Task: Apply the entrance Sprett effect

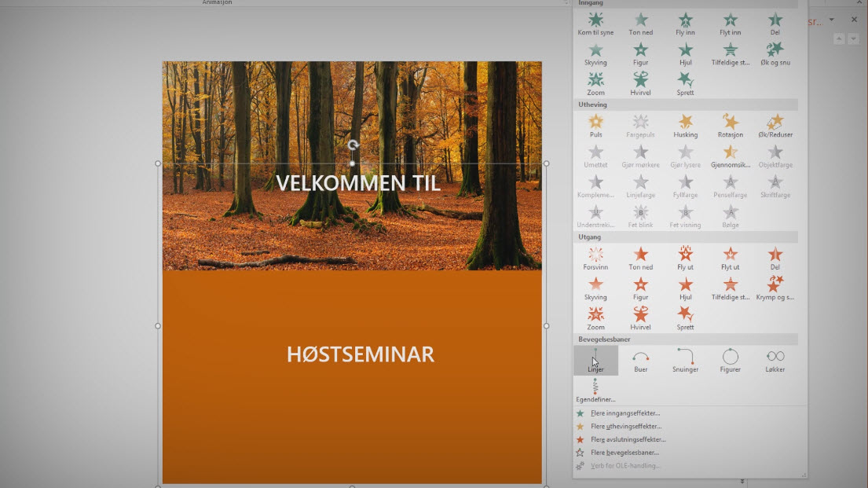Action: point(685,84)
